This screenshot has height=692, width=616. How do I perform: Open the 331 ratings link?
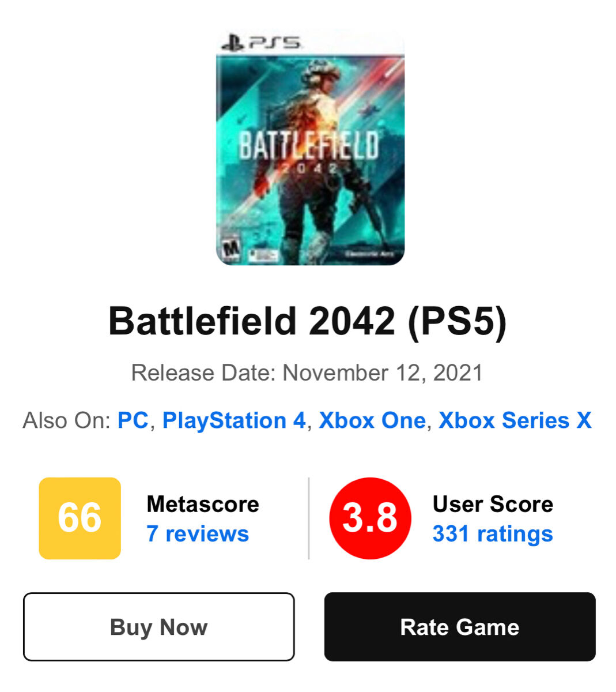click(493, 533)
